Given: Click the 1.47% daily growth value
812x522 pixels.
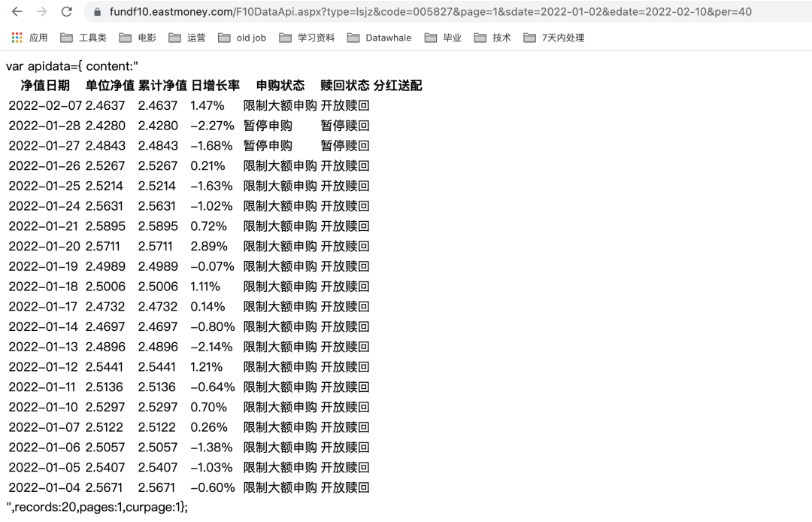Looking at the screenshot, I should click(208, 105).
